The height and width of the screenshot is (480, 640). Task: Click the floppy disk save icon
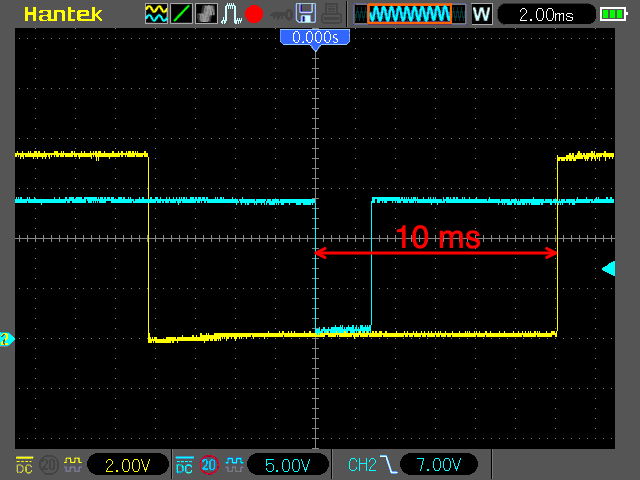coord(306,14)
